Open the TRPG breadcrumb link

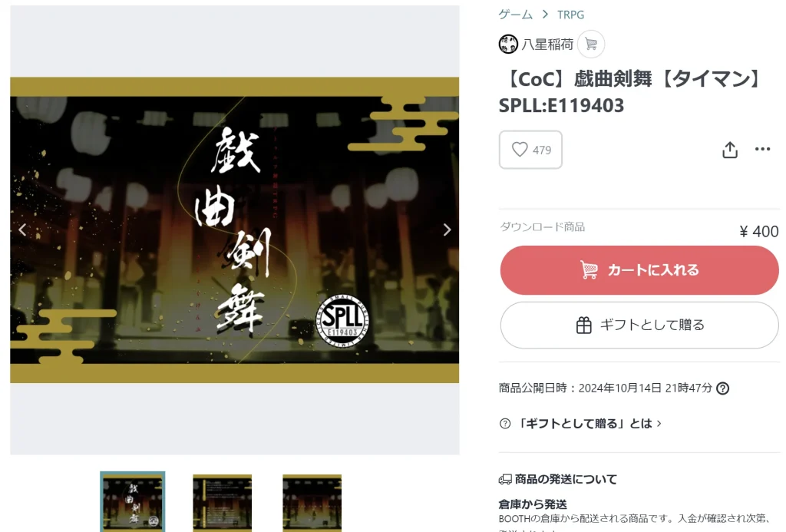570,15
